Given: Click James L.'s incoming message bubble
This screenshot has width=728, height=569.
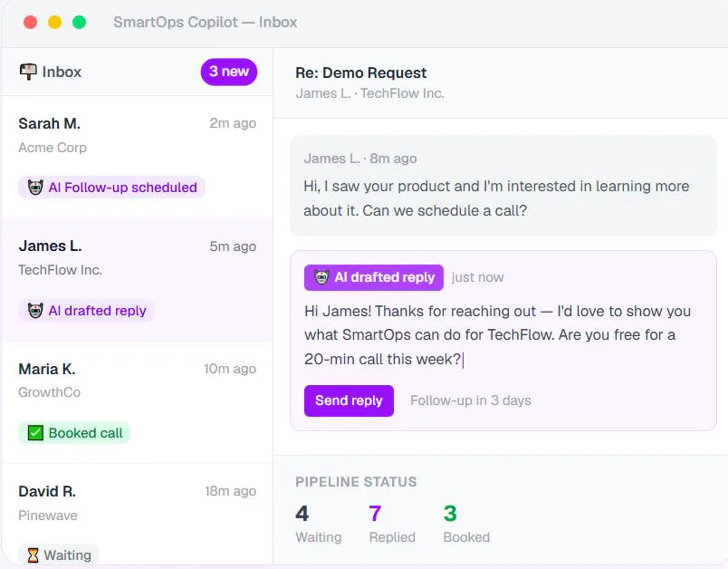Looking at the screenshot, I should [503, 186].
